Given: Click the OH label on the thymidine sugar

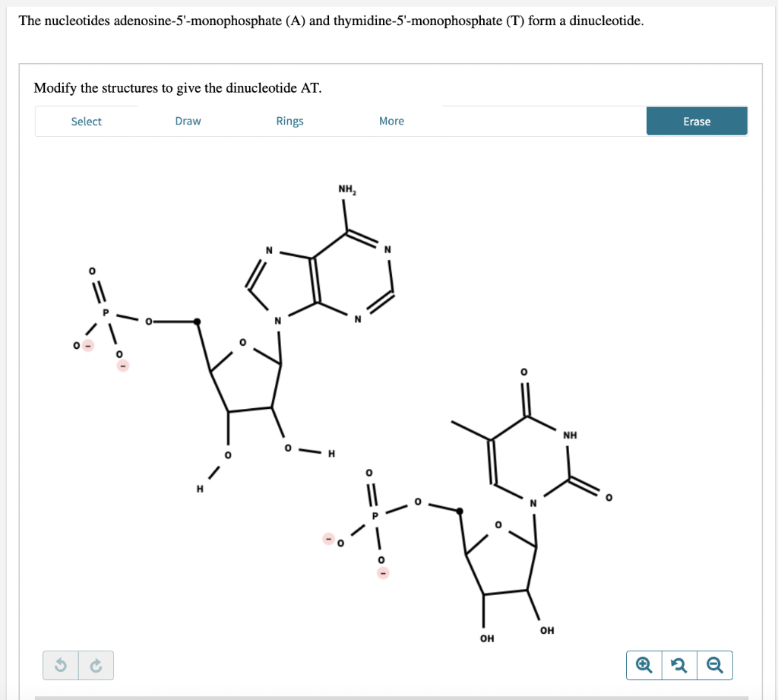Looking at the screenshot, I should coord(546,629).
